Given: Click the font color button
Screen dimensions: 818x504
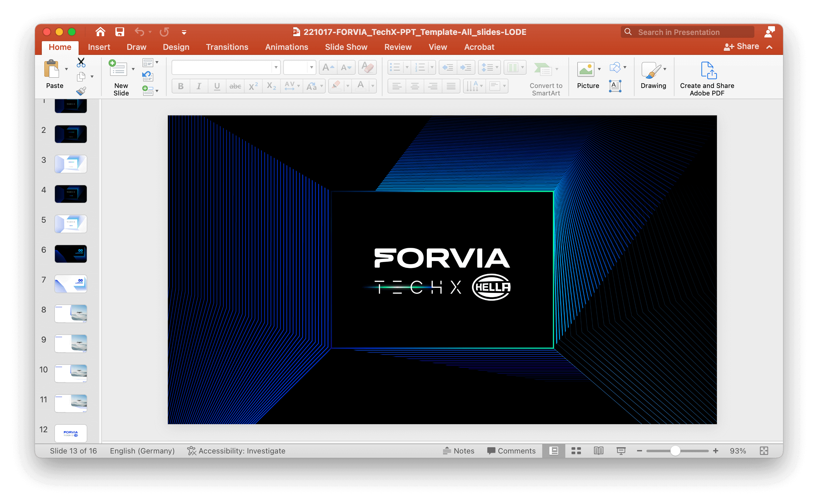Looking at the screenshot, I should point(361,86).
